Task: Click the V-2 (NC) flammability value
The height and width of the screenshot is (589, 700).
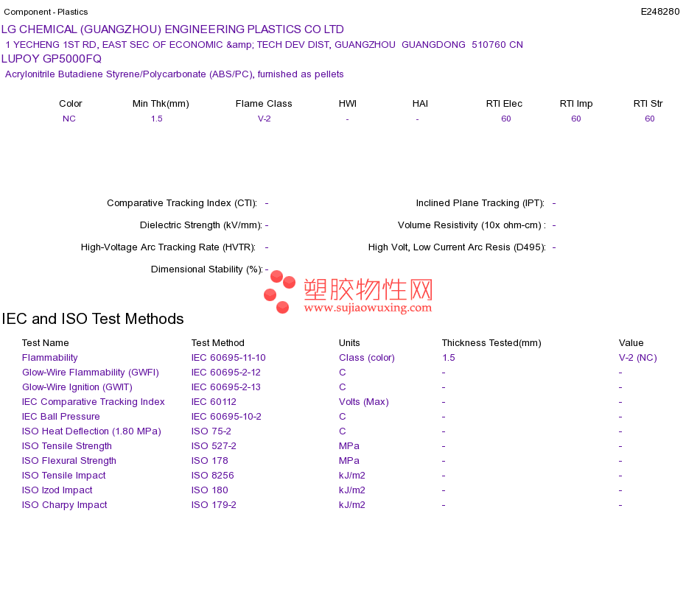Action: [x=638, y=357]
